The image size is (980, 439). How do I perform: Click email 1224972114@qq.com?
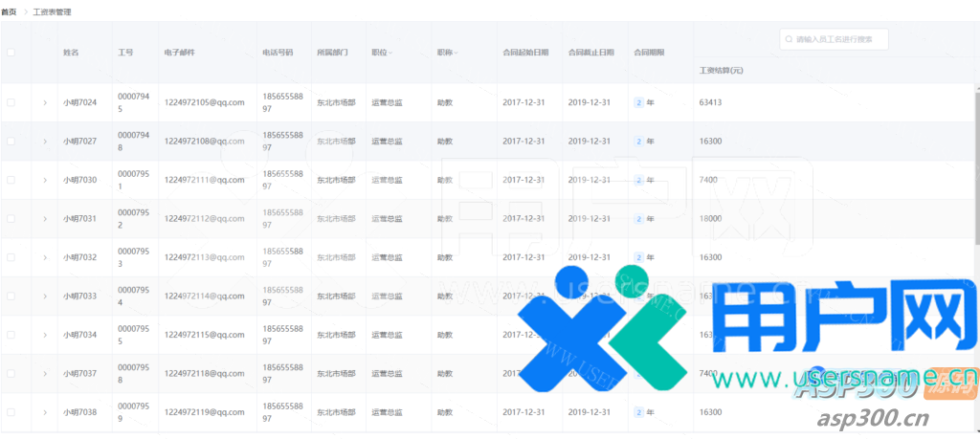[205, 296]
